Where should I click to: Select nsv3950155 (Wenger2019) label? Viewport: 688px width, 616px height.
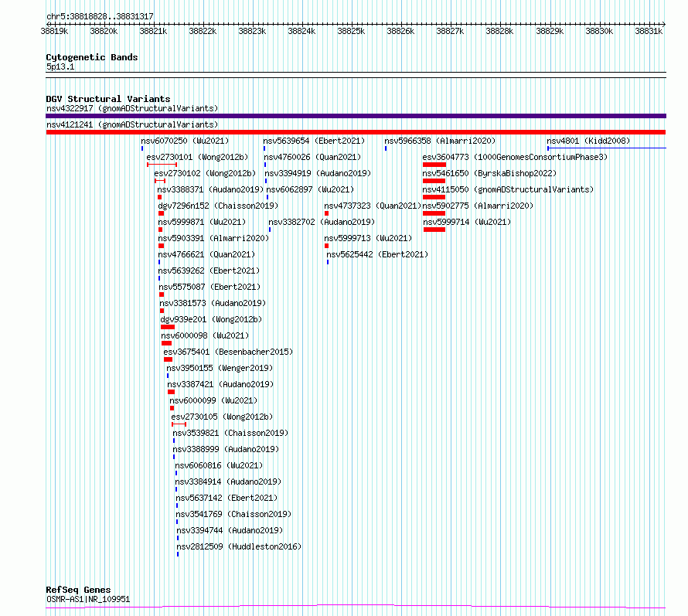[220, 368]
